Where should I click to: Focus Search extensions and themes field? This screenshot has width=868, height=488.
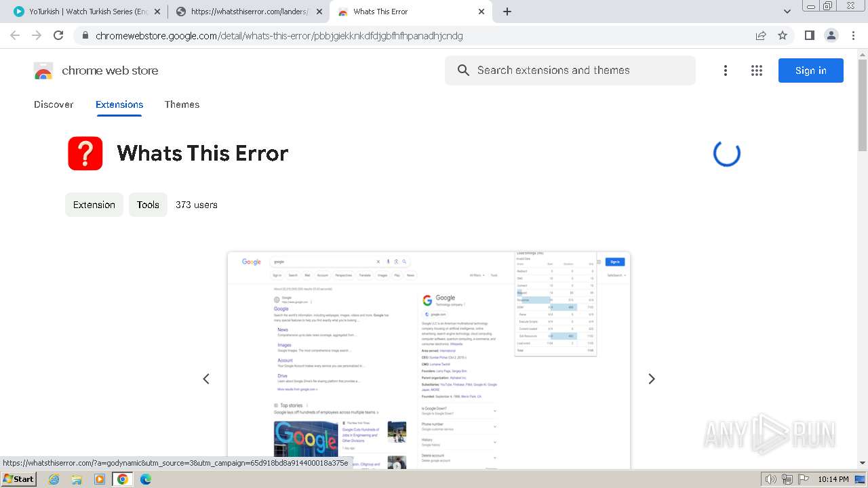point(570,70)
